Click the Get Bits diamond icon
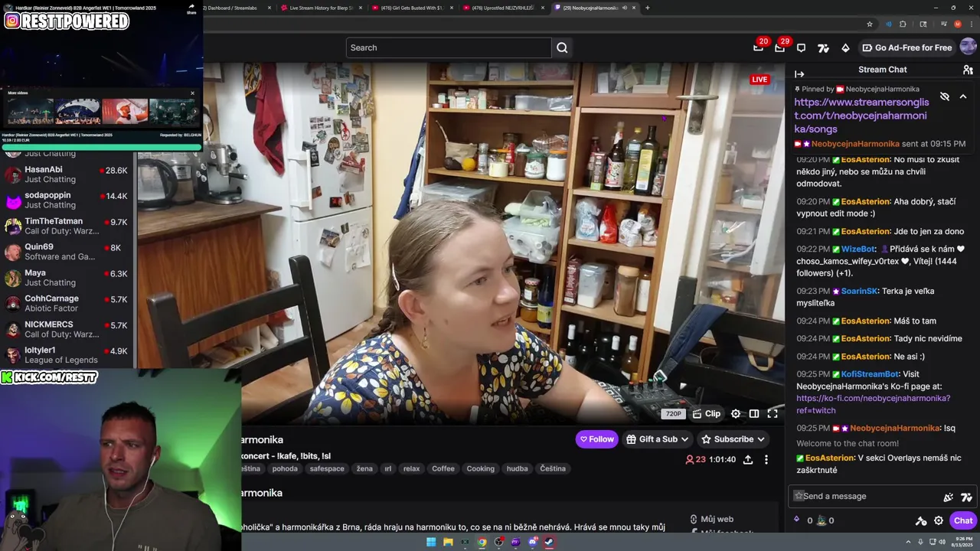Screen dimensions: 980x551 coord(845,47)
